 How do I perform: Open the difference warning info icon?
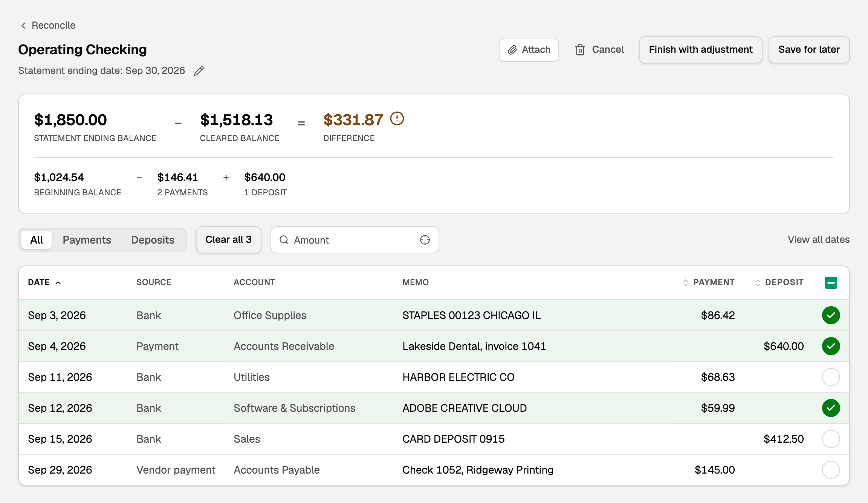397,119
